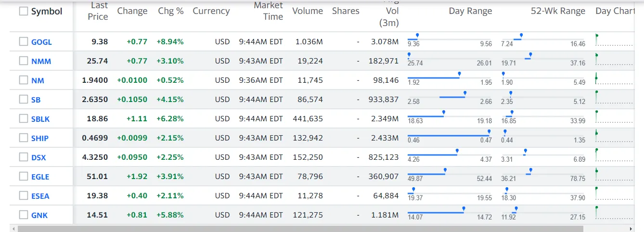Open the NMM ticker link

click(41, 61)
